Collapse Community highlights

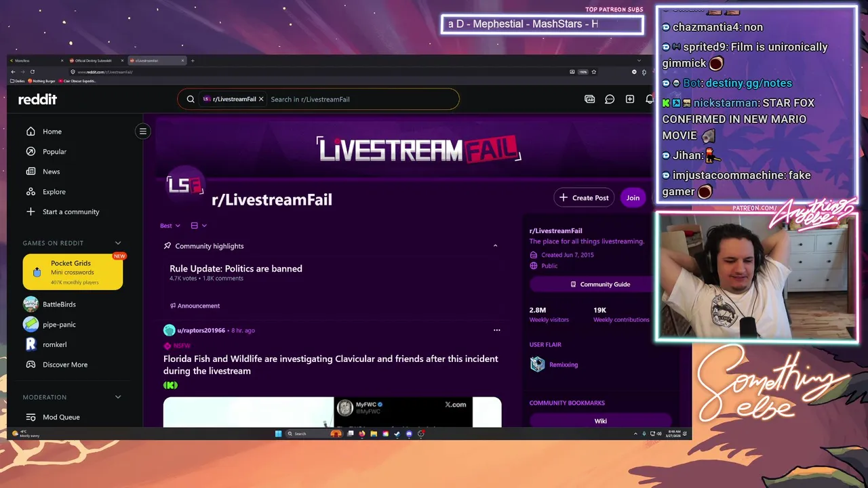(x=495, y=246)
